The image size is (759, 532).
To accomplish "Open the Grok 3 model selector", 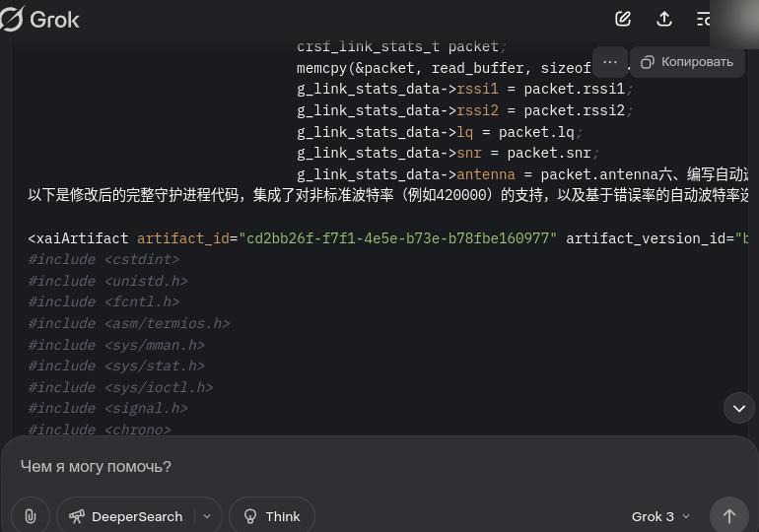I will tap(660, 516).
